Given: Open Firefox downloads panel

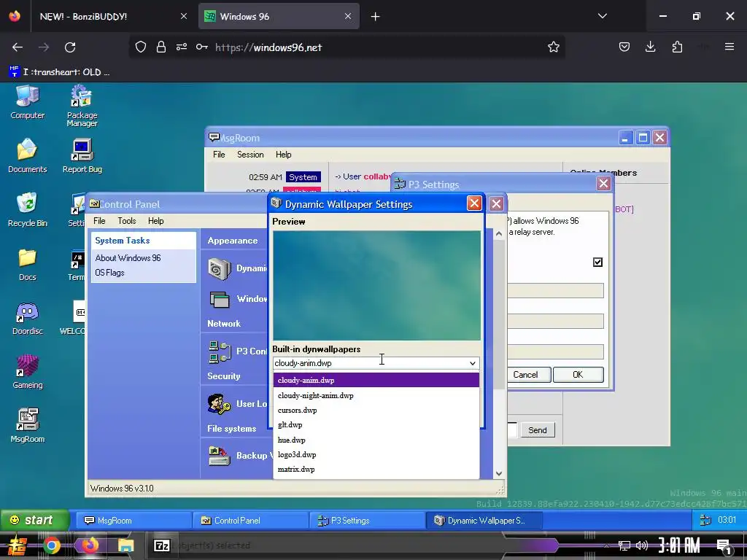Looking at the screenshot, I should pos(650,47).
